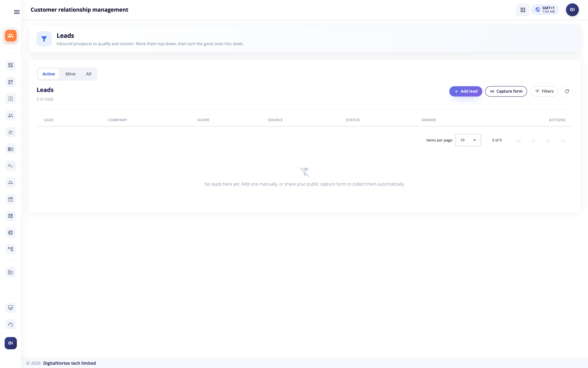588x368 pixels.
Task: Click the DigitalVortex tech limited footer link
Action: pyautogui.click(x=69, y=363)
